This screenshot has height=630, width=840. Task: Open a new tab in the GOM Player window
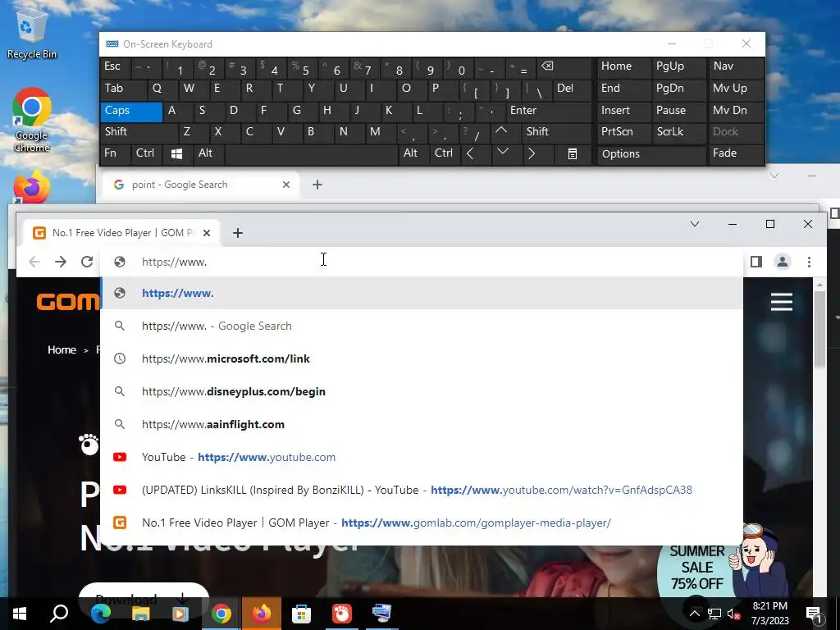coord(238,233)
